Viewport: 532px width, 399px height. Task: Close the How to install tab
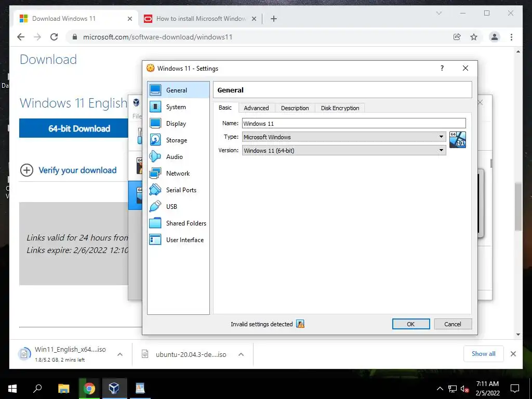click(254, 19)
